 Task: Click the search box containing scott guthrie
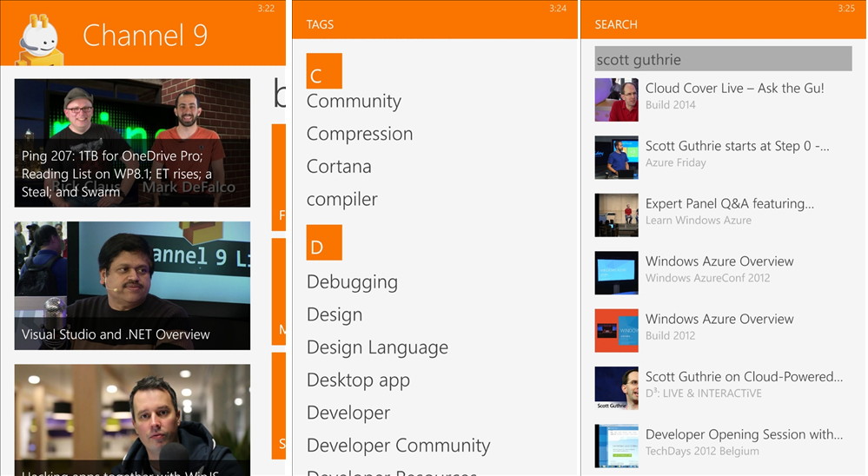(x=723, y=59)
